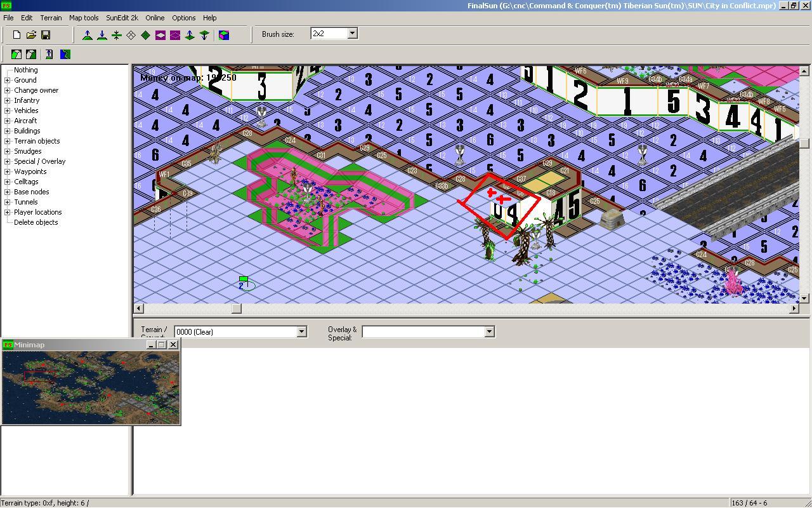Maximize the Minimap window
Image resolution: width=812 pixels, height=508 pixels.
[x=161, y=345]
